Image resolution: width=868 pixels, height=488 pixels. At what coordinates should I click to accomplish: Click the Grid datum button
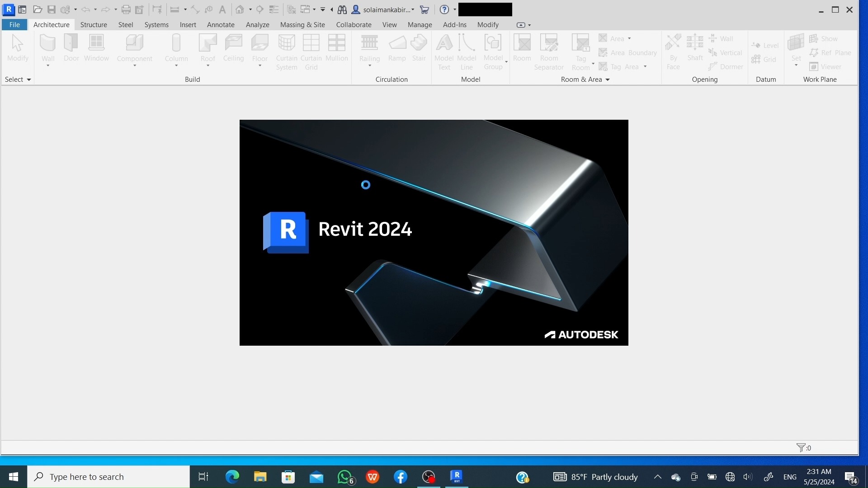pyautogui.click(x=764, y=60)
